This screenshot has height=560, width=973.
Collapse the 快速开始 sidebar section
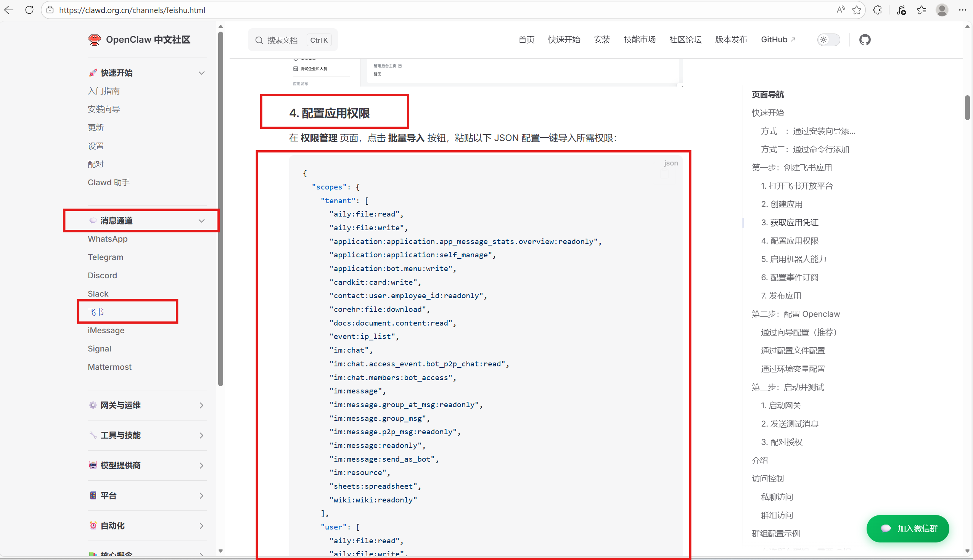[x=201, y=73]
